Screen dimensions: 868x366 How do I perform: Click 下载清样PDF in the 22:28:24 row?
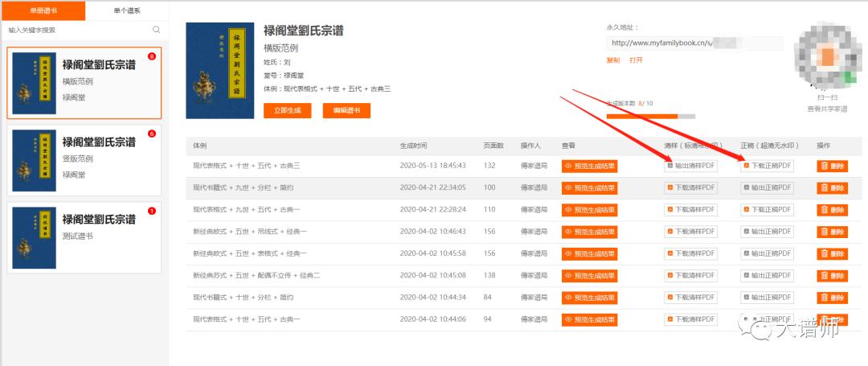(x=691, y=210)
